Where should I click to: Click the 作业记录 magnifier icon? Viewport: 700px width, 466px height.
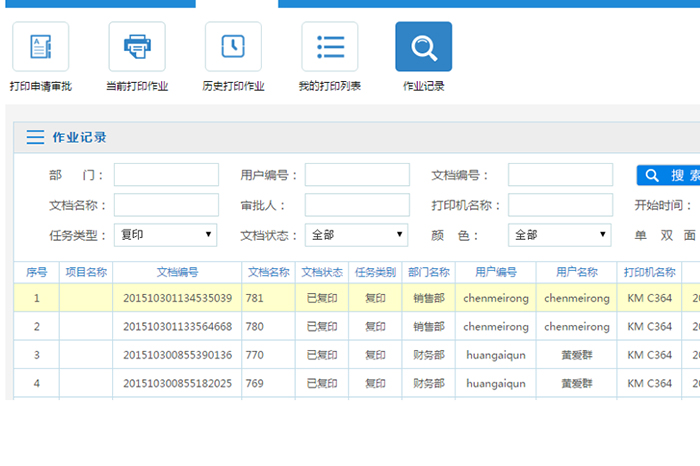pyautogui.click(x=423, y=47)
